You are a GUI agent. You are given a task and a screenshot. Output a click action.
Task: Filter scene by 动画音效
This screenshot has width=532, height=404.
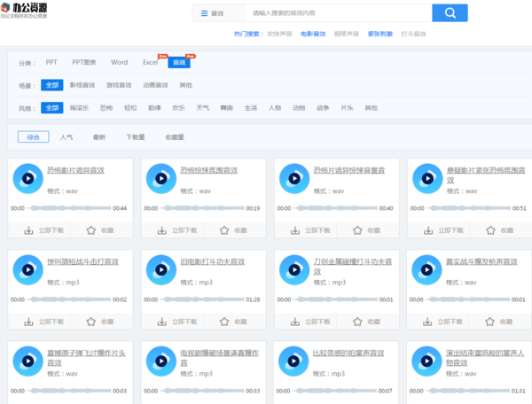coord(155,85)
